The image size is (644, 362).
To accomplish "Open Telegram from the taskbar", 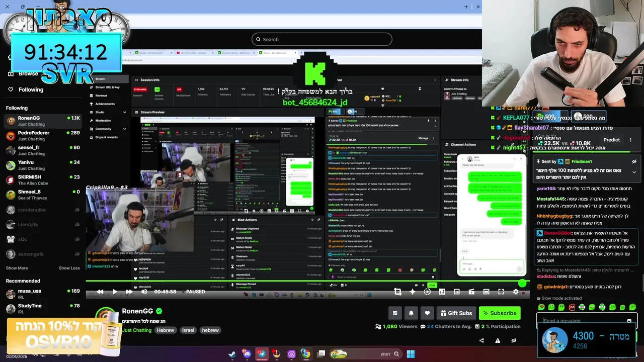I will click(262, 354).
